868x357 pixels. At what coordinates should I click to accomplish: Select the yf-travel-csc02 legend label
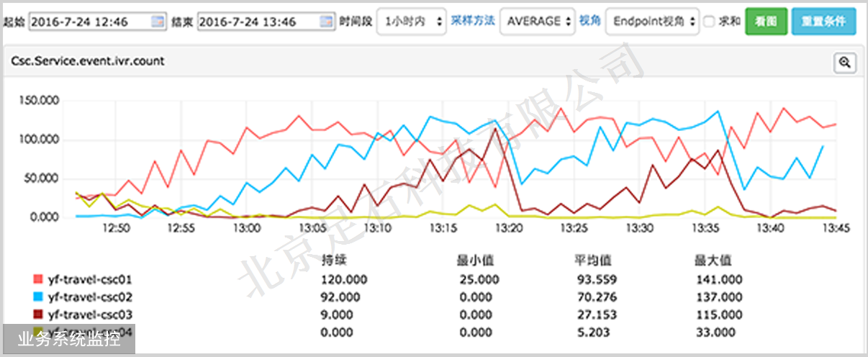[89, 297]
